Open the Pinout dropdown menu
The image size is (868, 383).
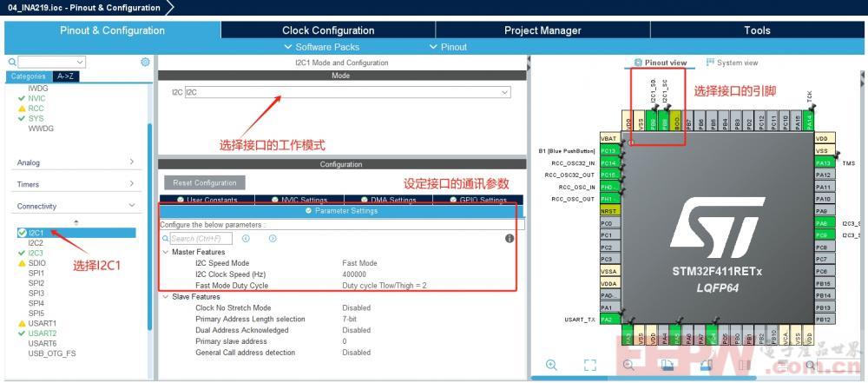[x=449, y=47]
